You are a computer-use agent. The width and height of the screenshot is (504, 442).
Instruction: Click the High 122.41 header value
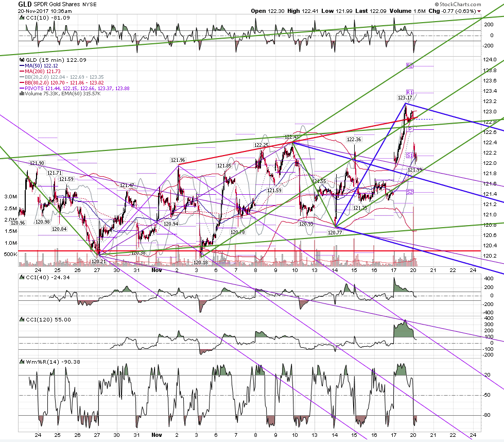click(303, 11)
